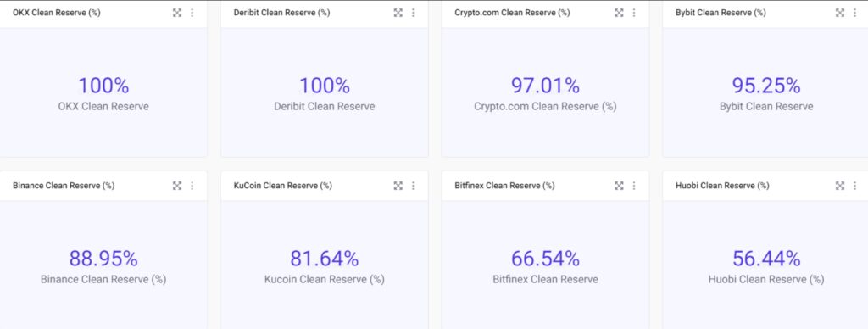Open the KuCoin panel three-dot options menu
The height and width of the screenshot is (329, 868).
413,186
